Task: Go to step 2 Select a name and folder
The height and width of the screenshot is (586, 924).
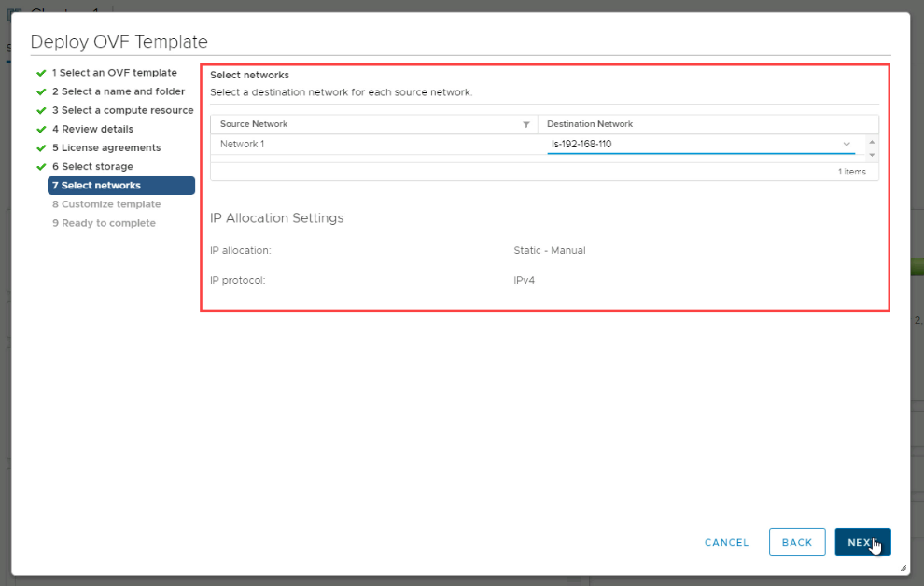Action: coord(118,91)
